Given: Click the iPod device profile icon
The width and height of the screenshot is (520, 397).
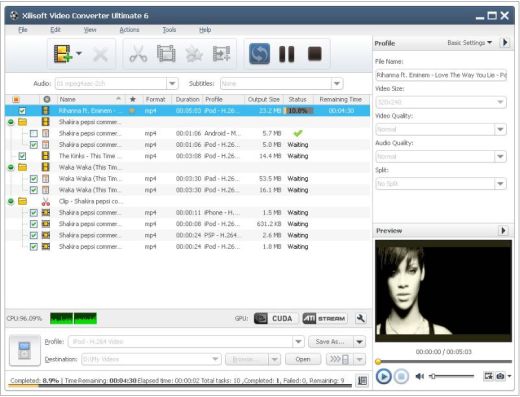Looking at the screenshot, I should tap(25, 351).
